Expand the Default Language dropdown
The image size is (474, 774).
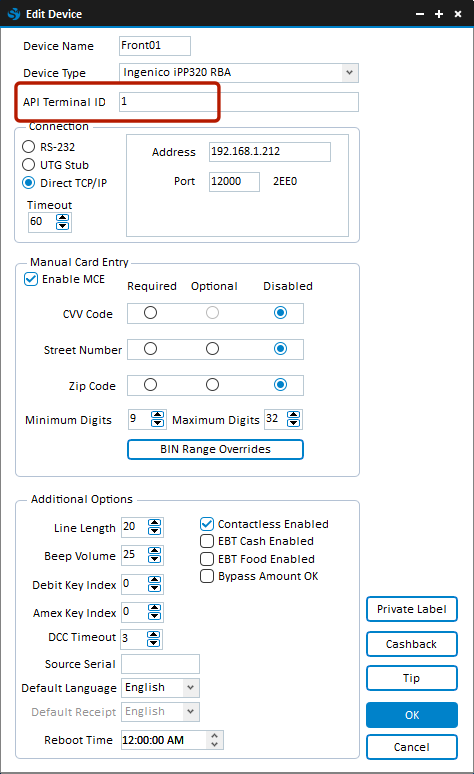click(190, 688)
